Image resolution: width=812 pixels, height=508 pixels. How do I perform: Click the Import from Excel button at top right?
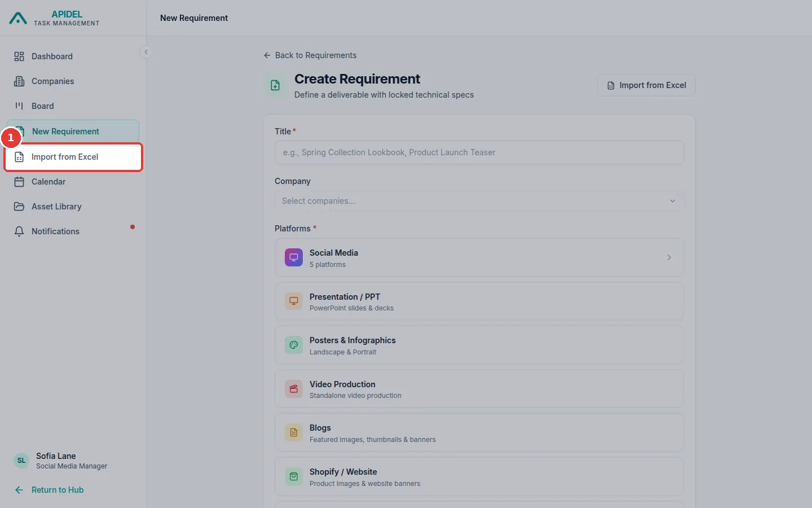click(x=646, y=85)
